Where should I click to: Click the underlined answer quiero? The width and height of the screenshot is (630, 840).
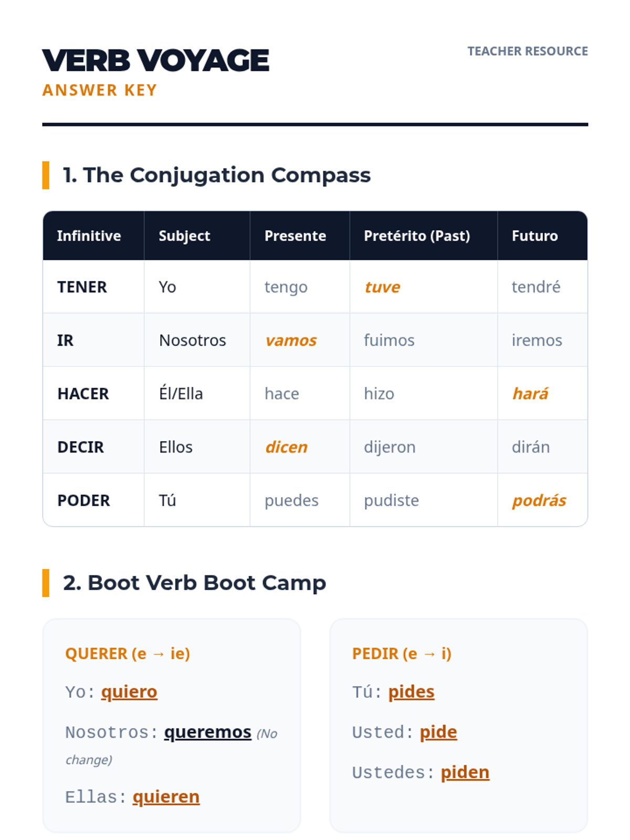(129, 692)
